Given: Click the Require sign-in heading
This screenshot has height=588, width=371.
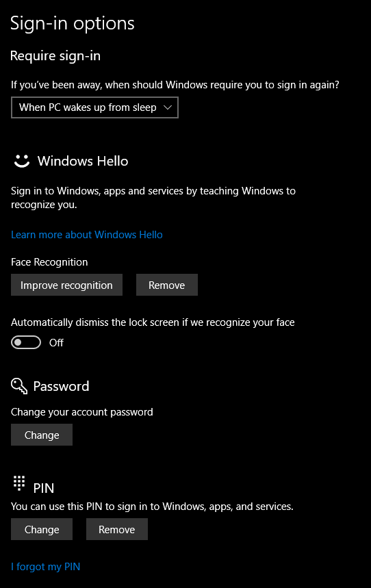Looking at the screenshot, I should pos(55,56).
